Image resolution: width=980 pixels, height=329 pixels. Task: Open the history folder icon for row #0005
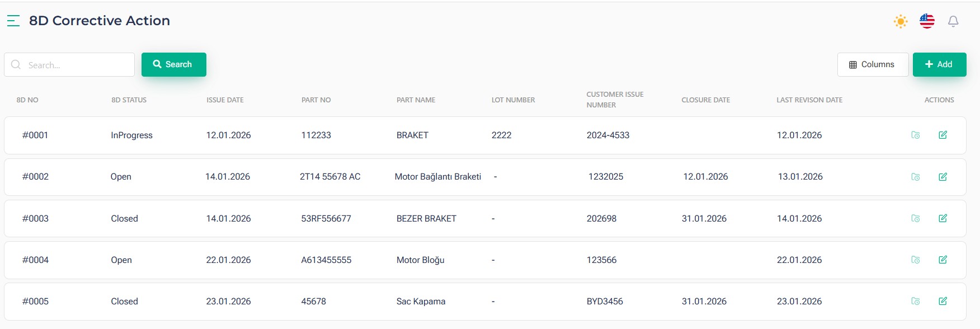(x=916, y=301)
